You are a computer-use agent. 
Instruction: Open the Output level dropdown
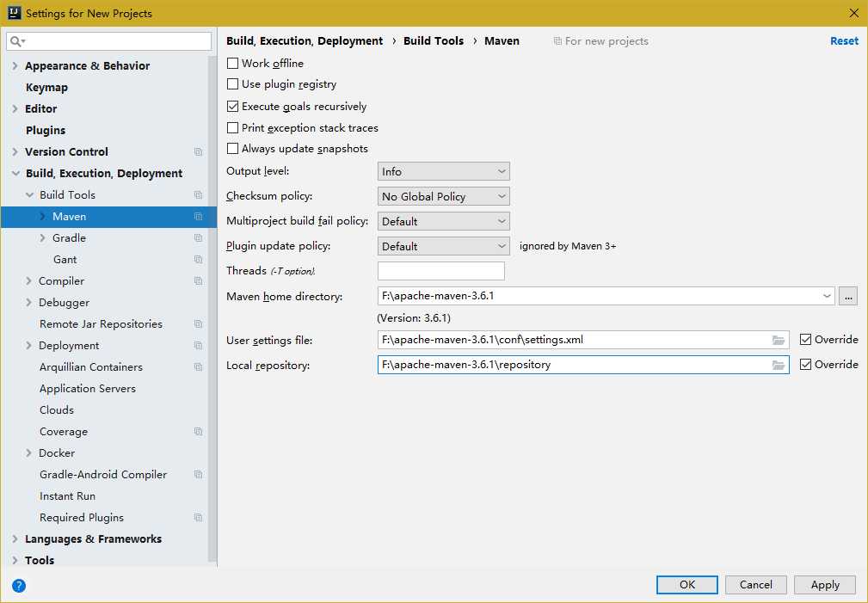pyautogui.click(x=443, y=172)
